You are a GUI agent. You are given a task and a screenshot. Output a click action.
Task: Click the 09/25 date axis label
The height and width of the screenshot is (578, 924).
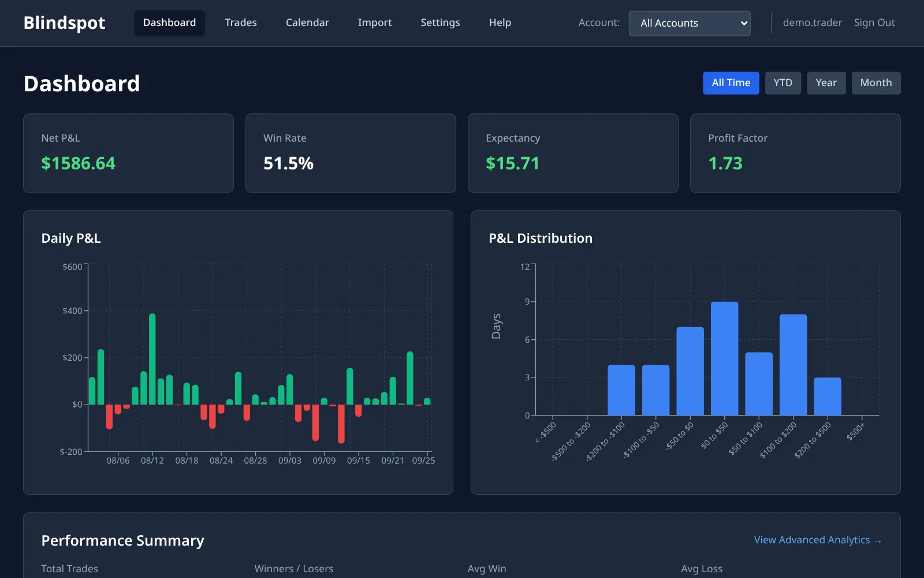[423, 461]
